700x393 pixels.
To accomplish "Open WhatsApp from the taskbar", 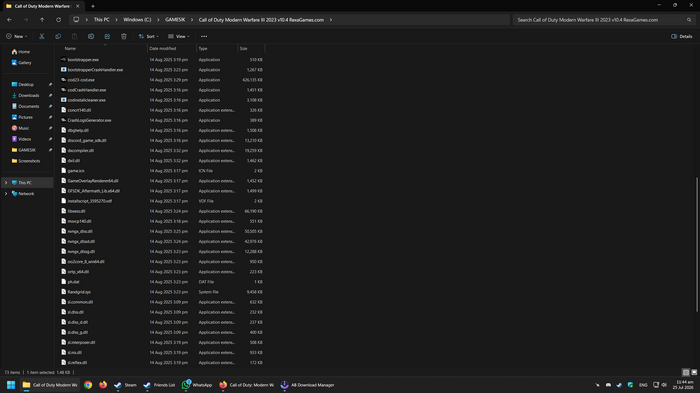I will coord(197,385).
